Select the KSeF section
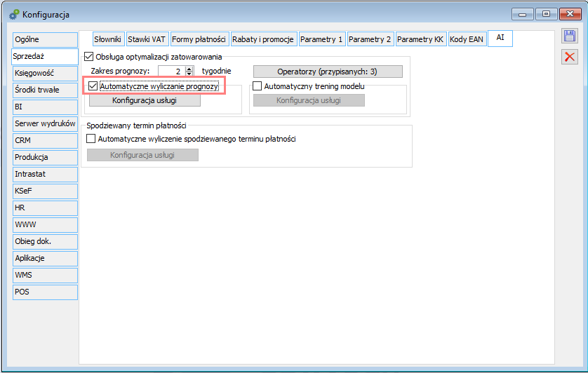Screen dimensions: 588x373 coord(45,191)
